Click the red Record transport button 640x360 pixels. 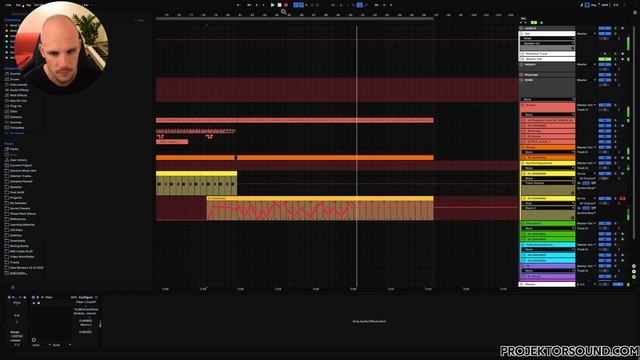point(286,5)
